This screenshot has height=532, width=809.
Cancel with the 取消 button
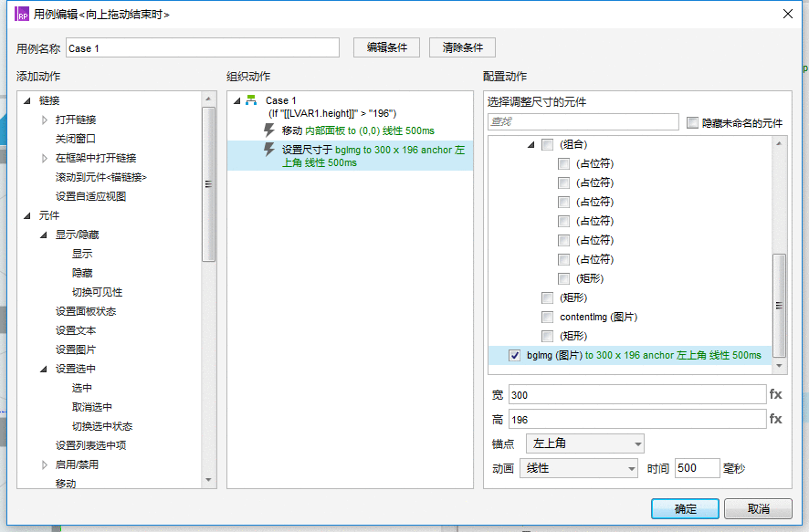click(758, 509)
